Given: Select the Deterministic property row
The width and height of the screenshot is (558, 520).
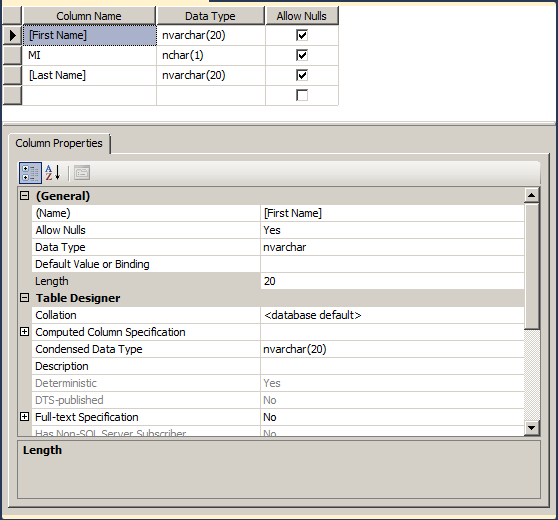Looking at the screenshot, I should [x=278, y=383].
